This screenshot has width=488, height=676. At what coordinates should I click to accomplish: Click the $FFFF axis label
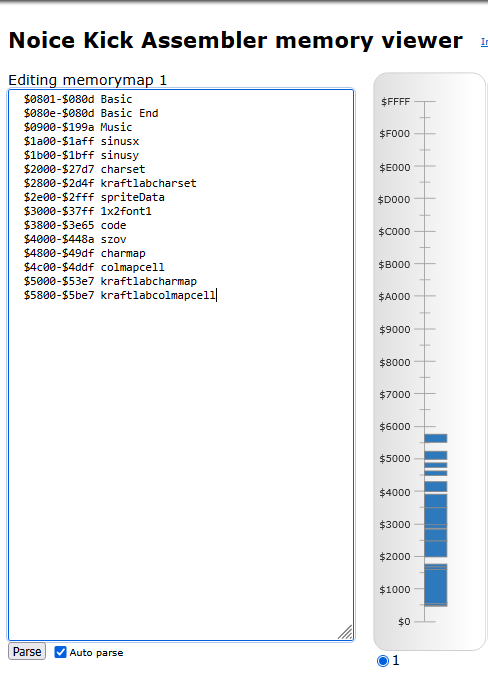coord(395,102)
